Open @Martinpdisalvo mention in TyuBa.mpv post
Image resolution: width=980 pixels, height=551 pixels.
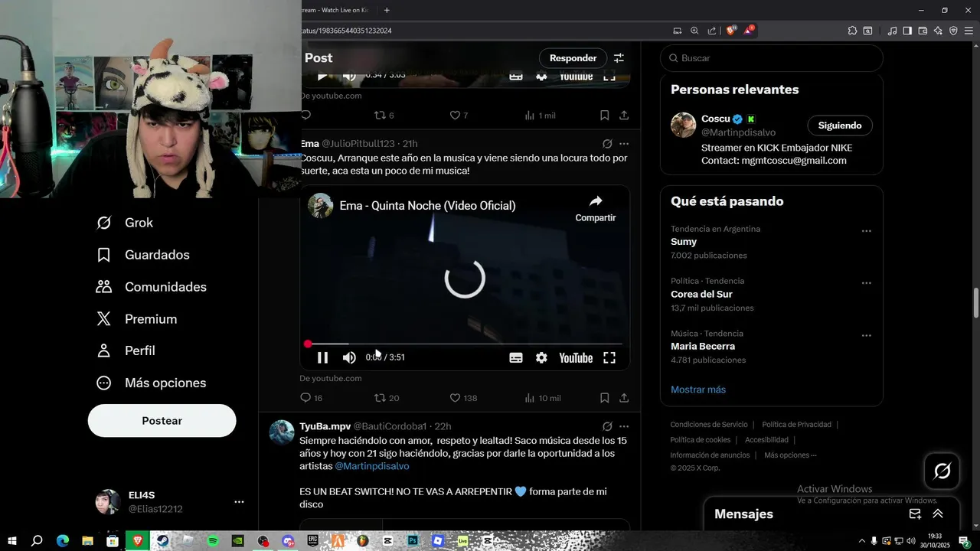(372, 466)
